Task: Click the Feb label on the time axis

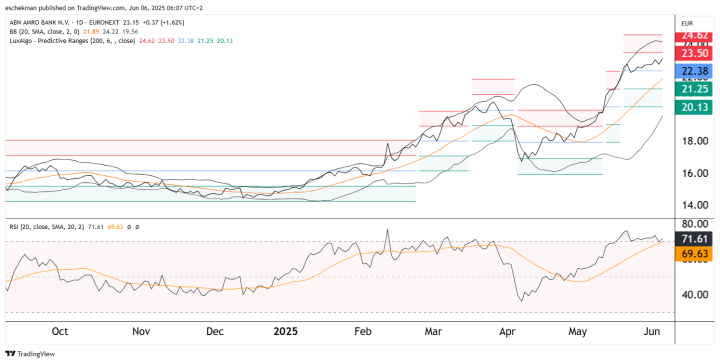Action: [x=362, y=331]
